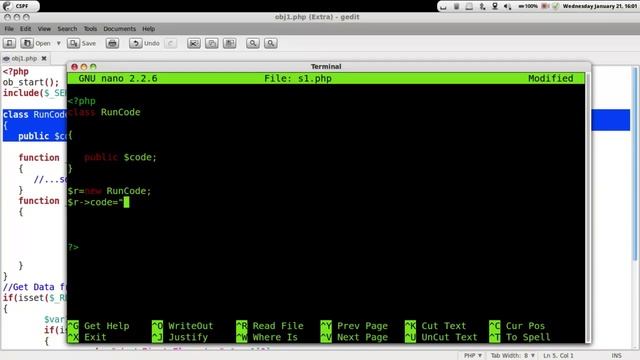The image size is (640, 360).
Task: Click the '?>' closing tag in nano
Action: (73, 247)
